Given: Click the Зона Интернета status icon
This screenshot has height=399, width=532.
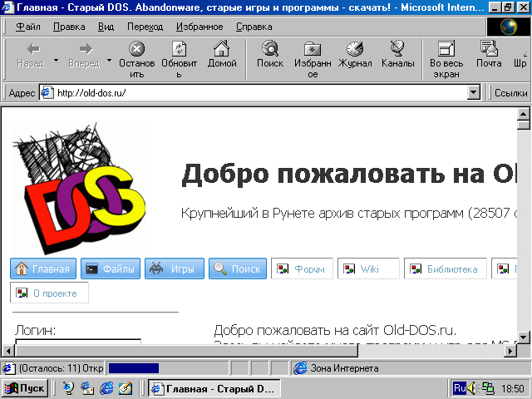Looking at the screenshot, I should point(300,368).
